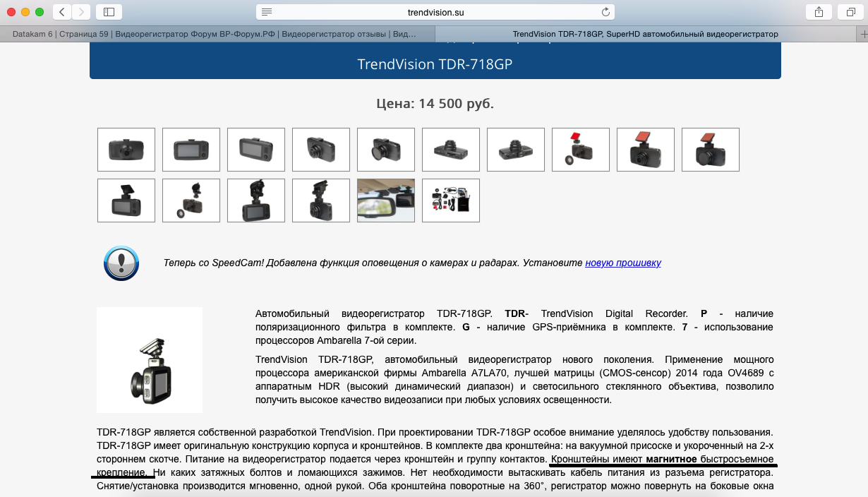
Task: Open the Share menu icon
Action: pos(819,12)
